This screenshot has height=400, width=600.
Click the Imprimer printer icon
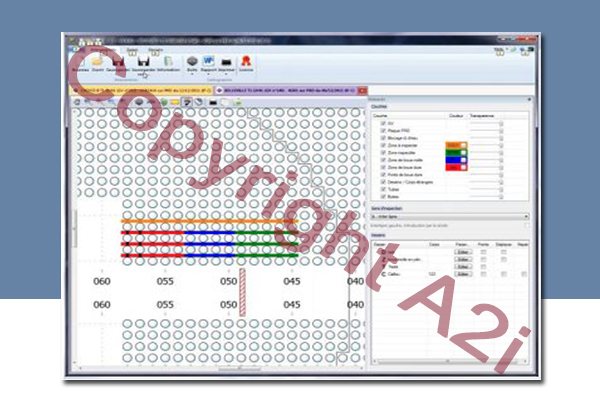tap(227, 60)
